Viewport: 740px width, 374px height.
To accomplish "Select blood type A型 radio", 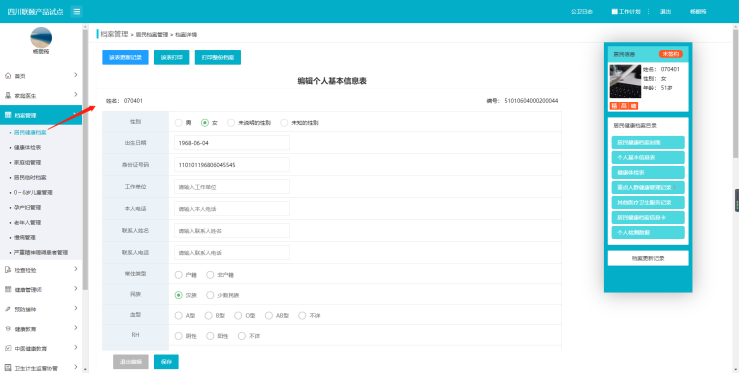I will pos(178,315).
